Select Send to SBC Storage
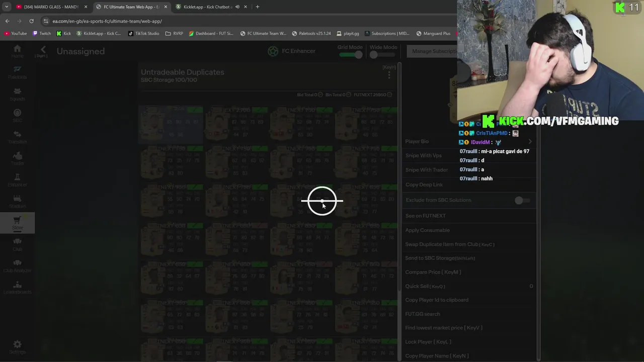Viewport: 644px width, 362px height. [x=469, y=258]
